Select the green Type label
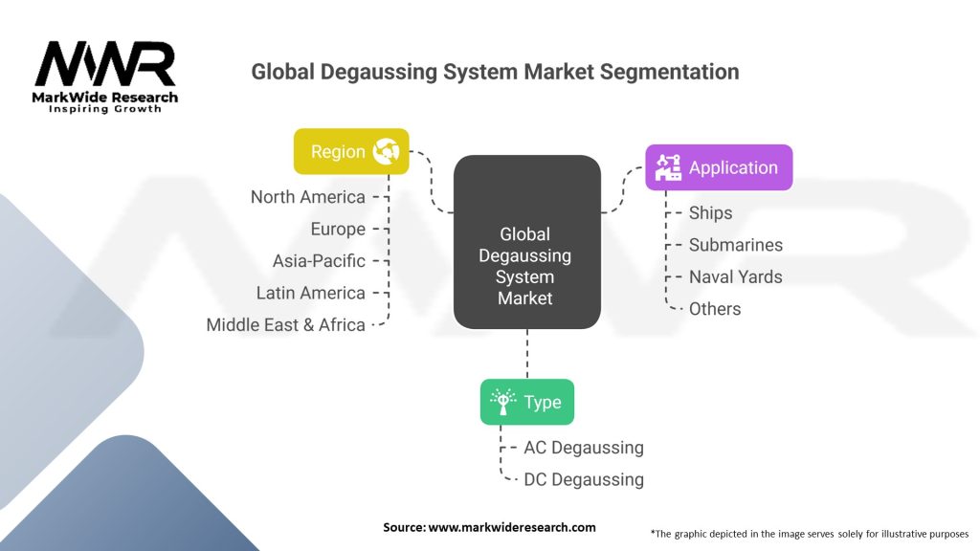 click(x=527, y=402)
